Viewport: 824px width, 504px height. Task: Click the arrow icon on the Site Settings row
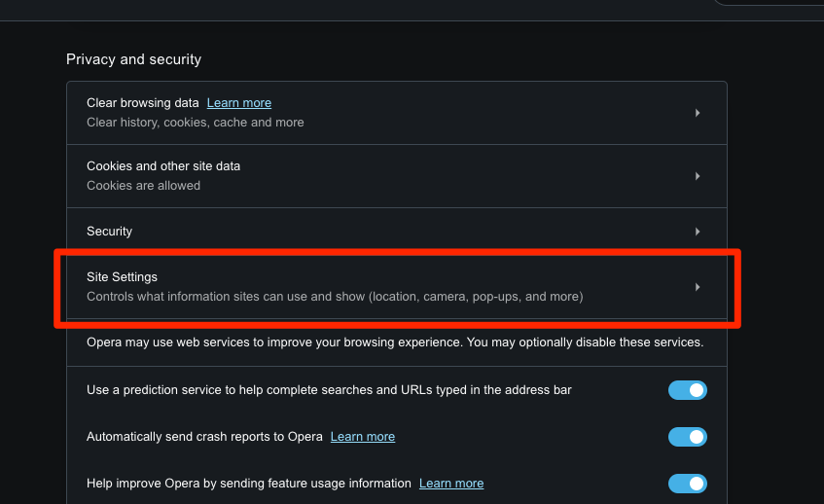click(x=698, y=287)
